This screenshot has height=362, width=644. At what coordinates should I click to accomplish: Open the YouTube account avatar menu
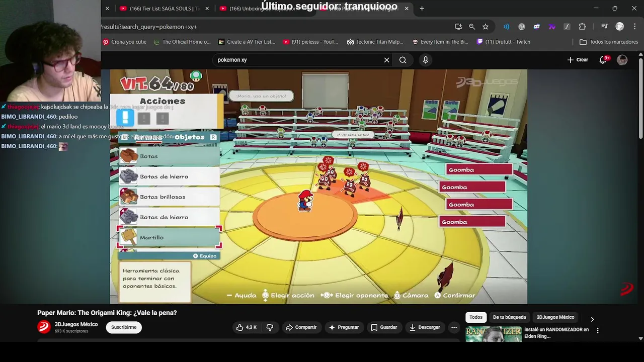coord(622,60)
